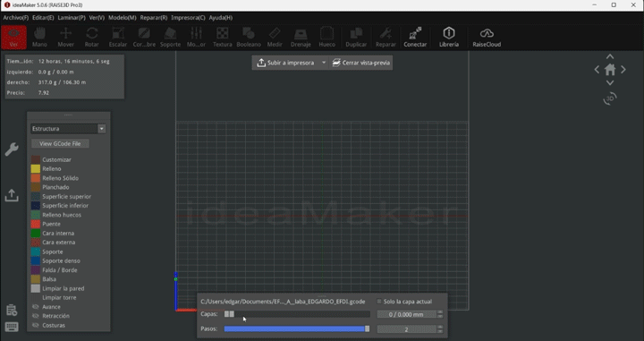Activate the Rotar tool
The image size is (644, 341).
pyautogui.click(x=91, y=38)
